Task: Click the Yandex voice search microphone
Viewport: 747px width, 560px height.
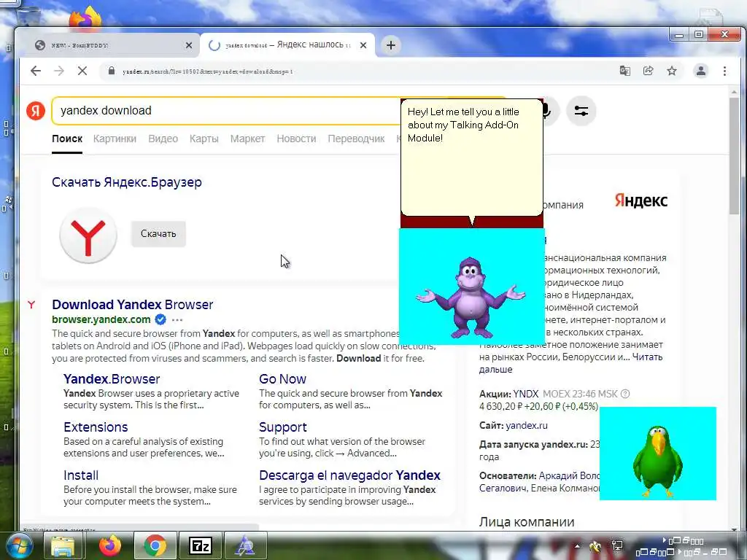Action: coord(546,111)
